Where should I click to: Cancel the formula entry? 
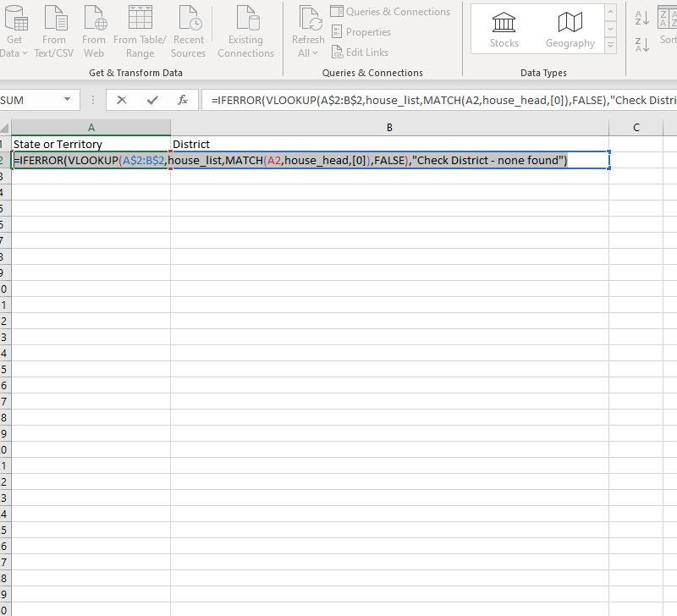(x=122, y=100)
